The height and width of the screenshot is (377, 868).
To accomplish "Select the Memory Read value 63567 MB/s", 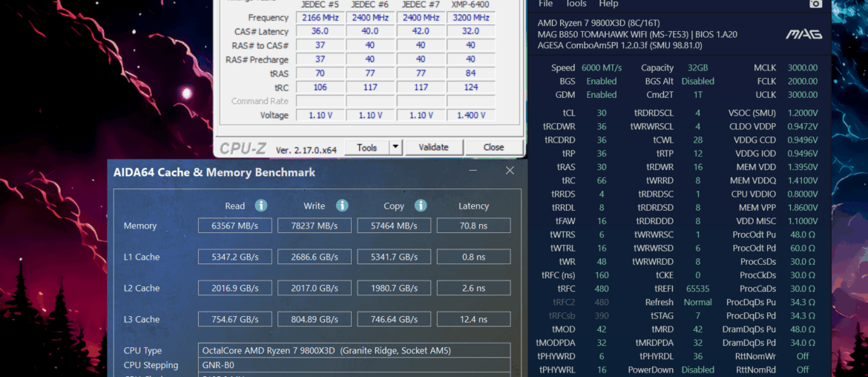I will pyautogui.click(x=235, y=226).
